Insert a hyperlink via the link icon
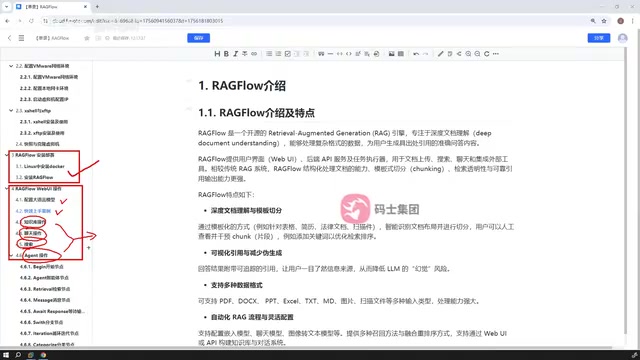The height and width of the screenshot is (360, 640). [x=254, y=54]
